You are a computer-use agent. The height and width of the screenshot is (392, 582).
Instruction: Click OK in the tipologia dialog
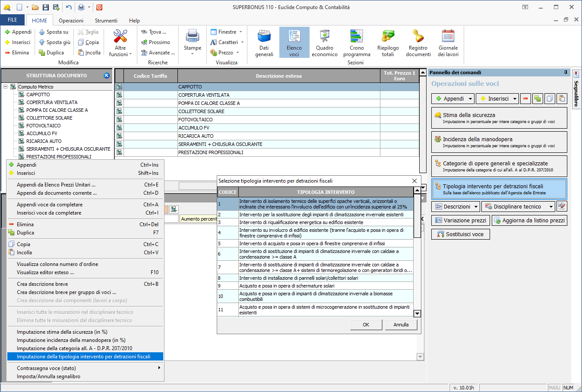[x=366, y=325]
